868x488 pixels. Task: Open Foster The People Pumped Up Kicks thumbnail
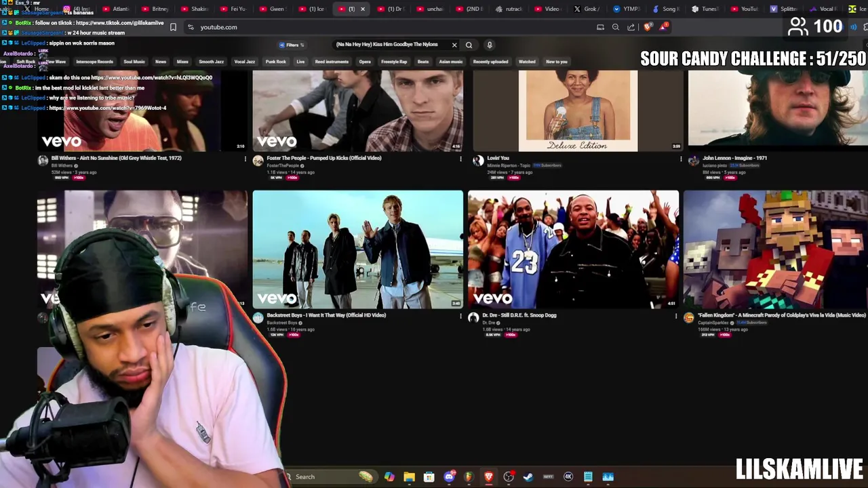click(358, 111)
